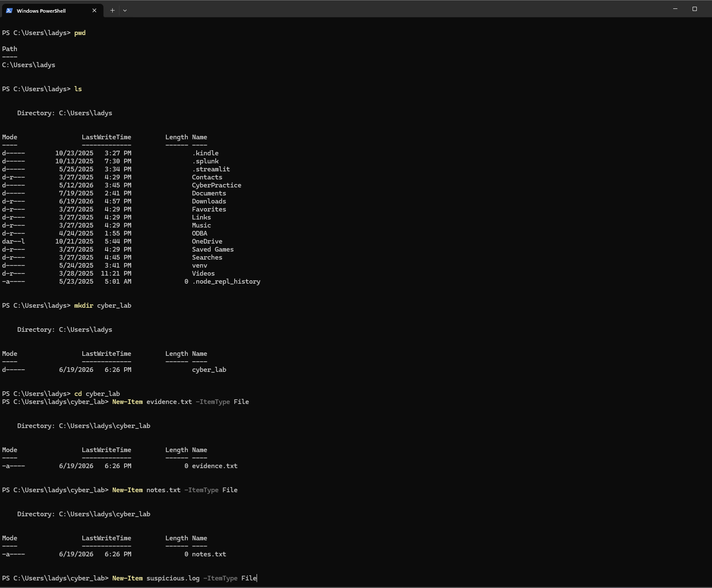
Task: Click the 'Documents' directory name
Action: [x=209, y=193]
